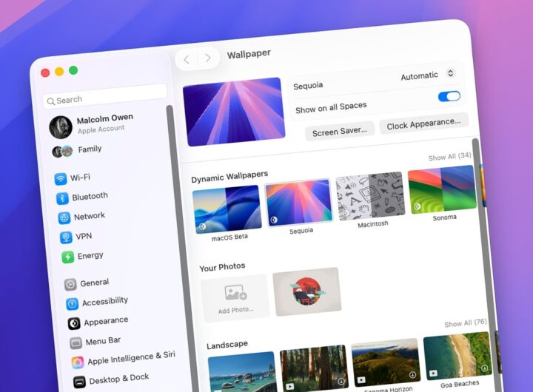Click the Add Photo image icon
The image size is (533, 392).
[235, 292]
